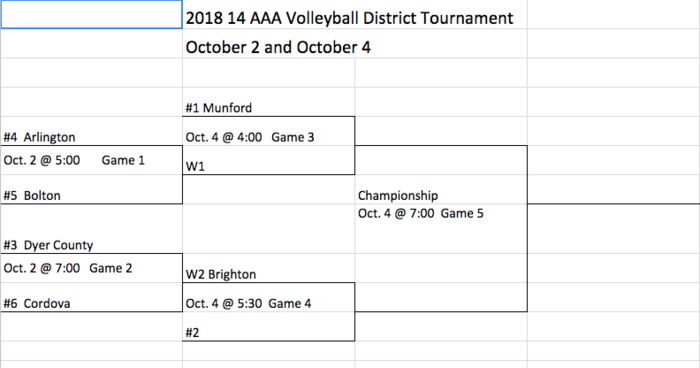Select the Championship cell
This screenshot has height=368, width=700.
(441, 189)
